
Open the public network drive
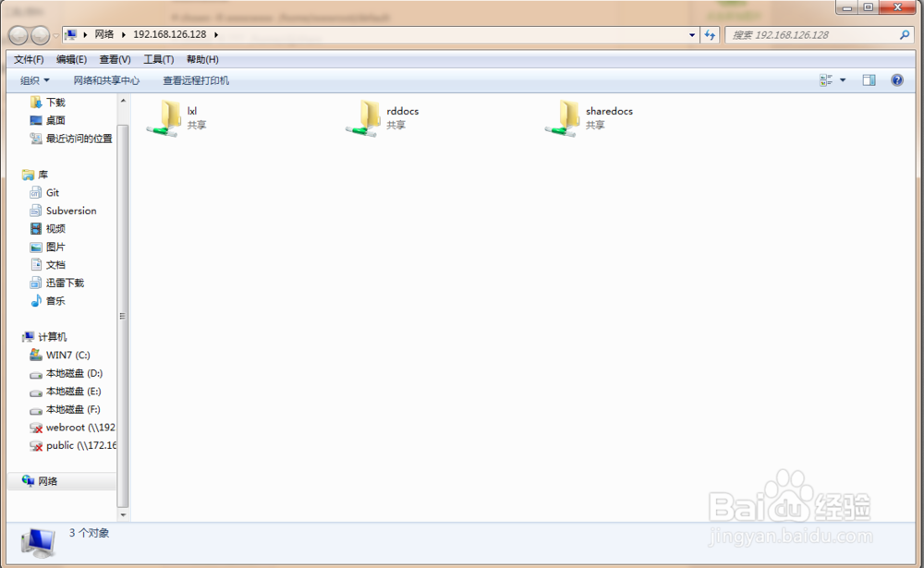pos(65,445)
